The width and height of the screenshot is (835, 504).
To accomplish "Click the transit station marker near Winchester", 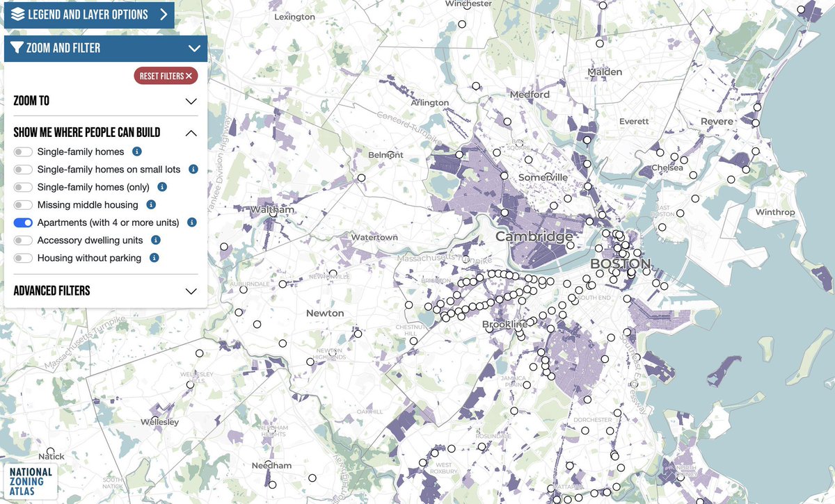I will click(x=462, y=24).
